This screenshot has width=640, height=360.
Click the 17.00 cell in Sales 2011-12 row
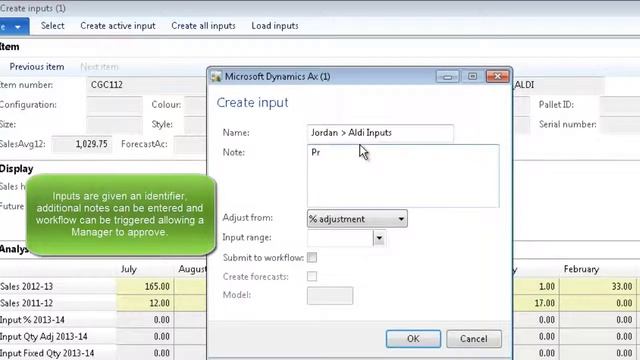(536, 303)
